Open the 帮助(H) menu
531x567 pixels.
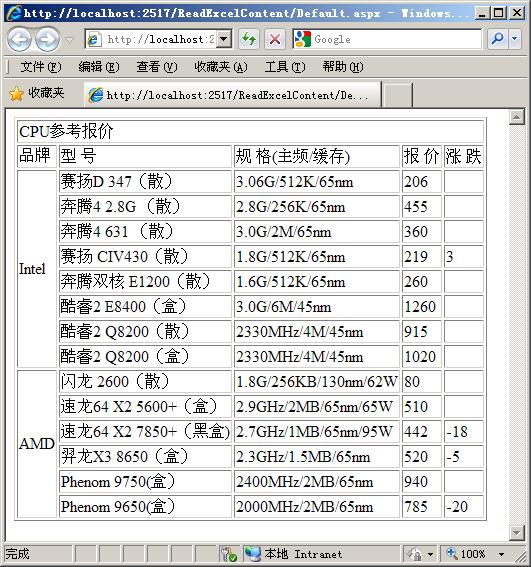343,67
